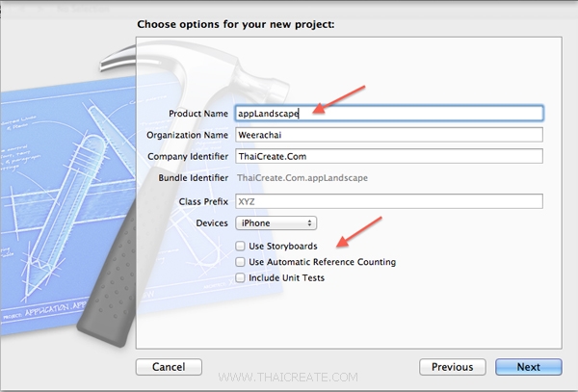The width and height of the screenshot is (578, 392).
Task: Enable the Use Storyboards checkbox
Action: [x=241, y=247]
